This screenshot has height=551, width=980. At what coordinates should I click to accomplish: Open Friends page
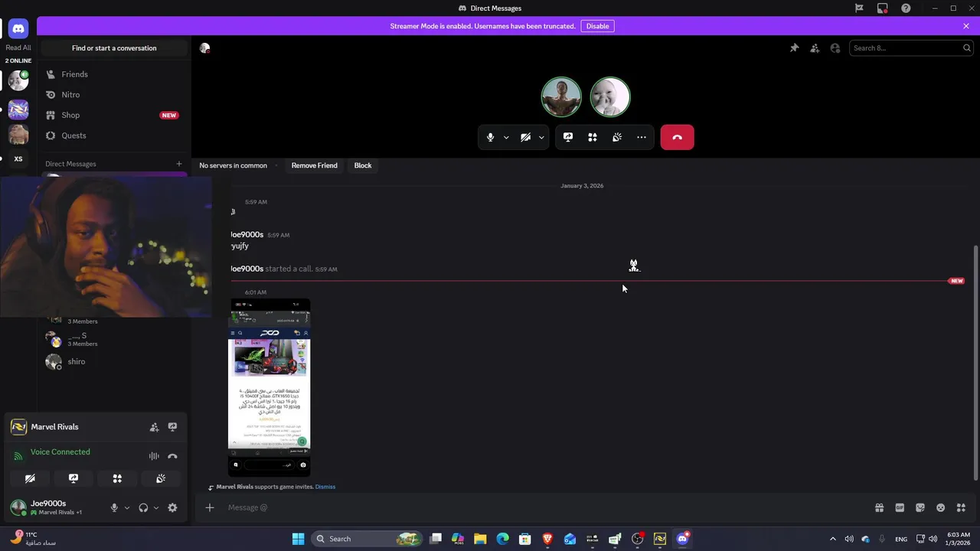(x=114, y=74)
